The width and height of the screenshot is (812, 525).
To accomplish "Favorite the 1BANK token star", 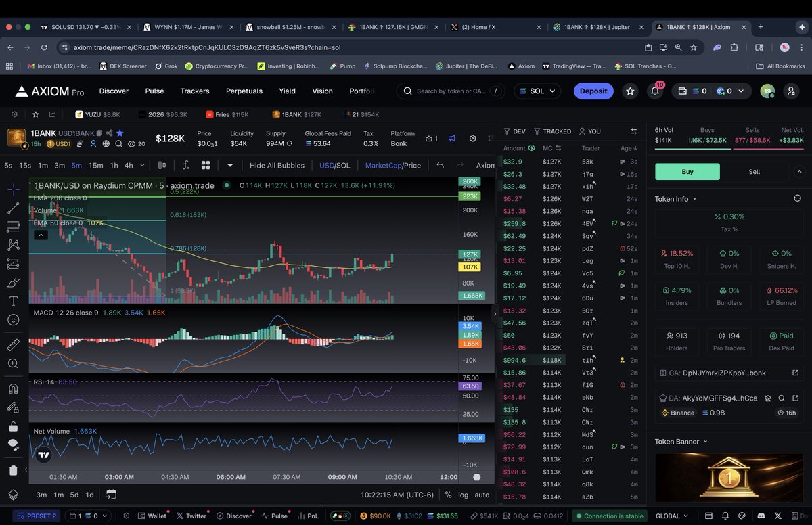I will pyautogui.click(x=120, y=133).
